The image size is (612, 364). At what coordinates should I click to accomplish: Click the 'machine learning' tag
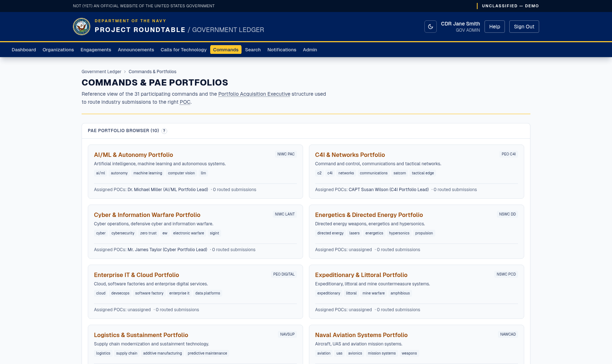[148, 173]
